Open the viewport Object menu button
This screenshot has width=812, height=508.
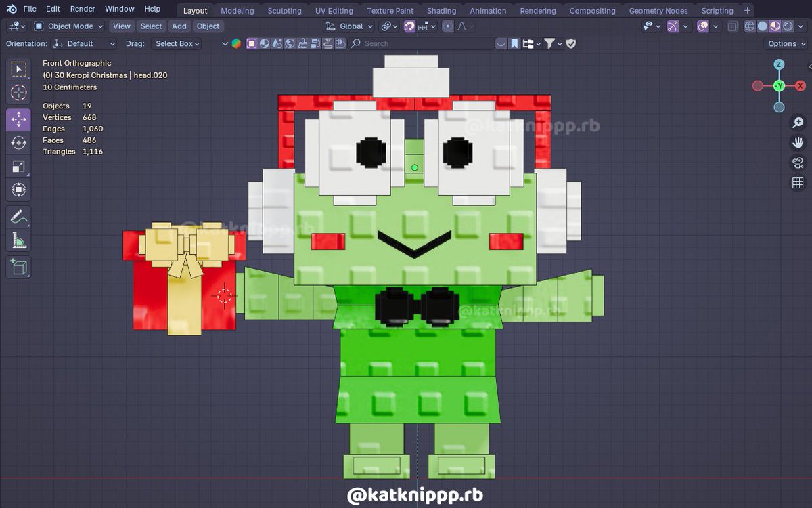(208, 26)
